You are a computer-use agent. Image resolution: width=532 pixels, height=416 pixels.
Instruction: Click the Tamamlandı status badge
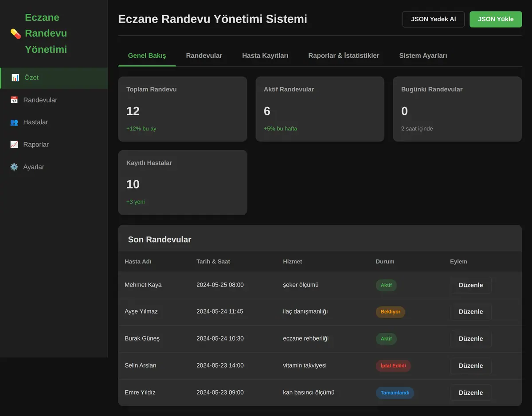tap(395, 393)
